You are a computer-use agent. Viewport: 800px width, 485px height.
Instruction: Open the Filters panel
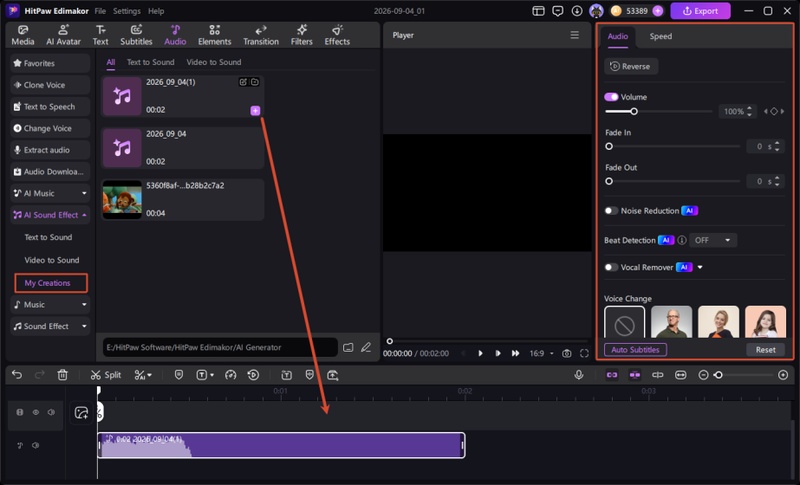pyautogui.click(x=302, y=35)
